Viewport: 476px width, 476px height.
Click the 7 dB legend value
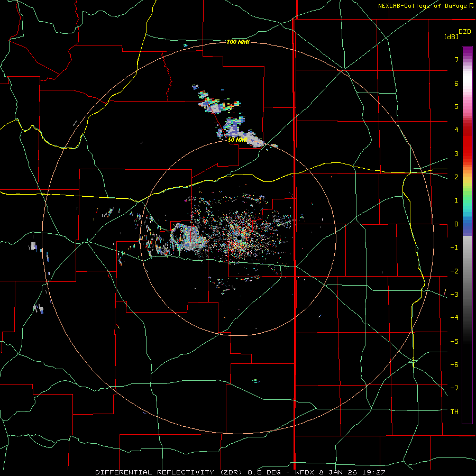[x=456, y=59]
